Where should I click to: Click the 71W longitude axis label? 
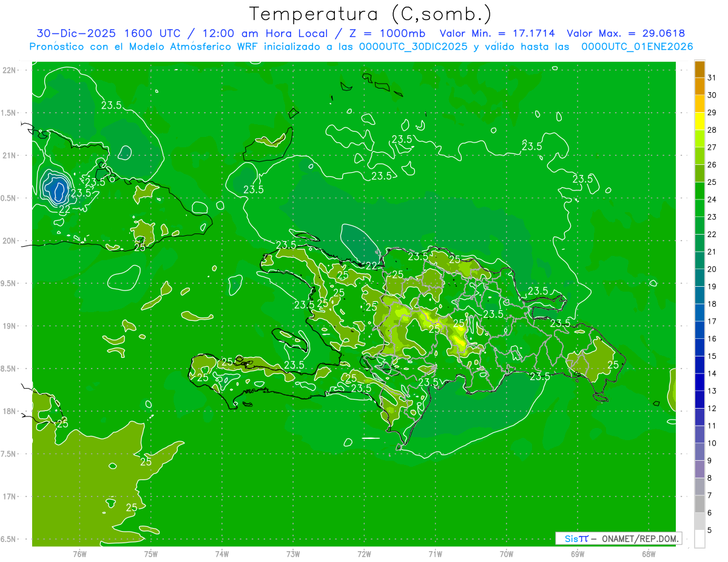click(436, 554)
